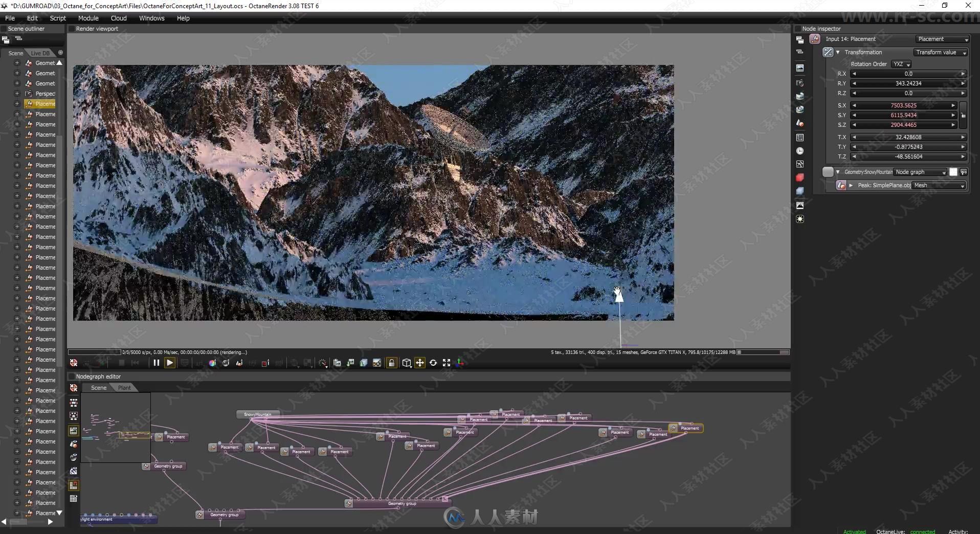Click the render passes export icon
This screenshot has width=980, height=534.
tap(364, 363)
